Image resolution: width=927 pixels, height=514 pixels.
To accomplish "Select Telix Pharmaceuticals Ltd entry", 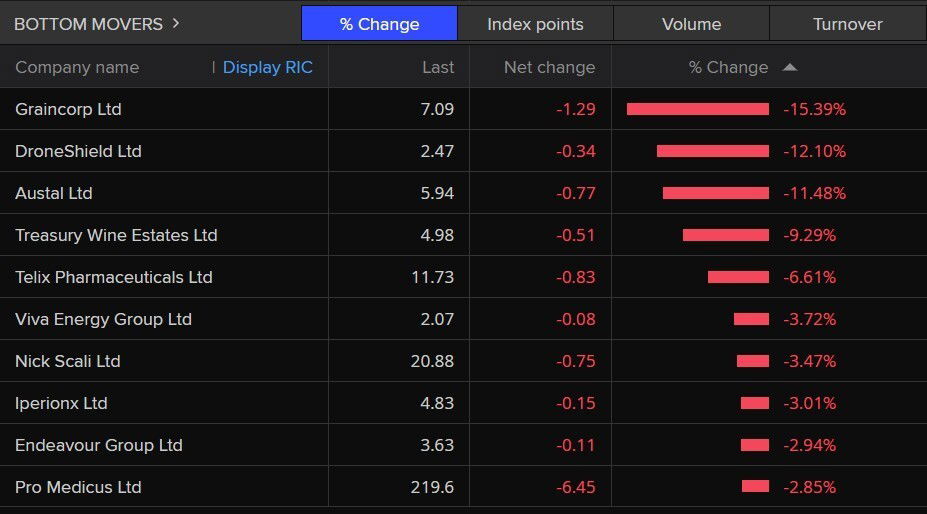I will [114, 277].
